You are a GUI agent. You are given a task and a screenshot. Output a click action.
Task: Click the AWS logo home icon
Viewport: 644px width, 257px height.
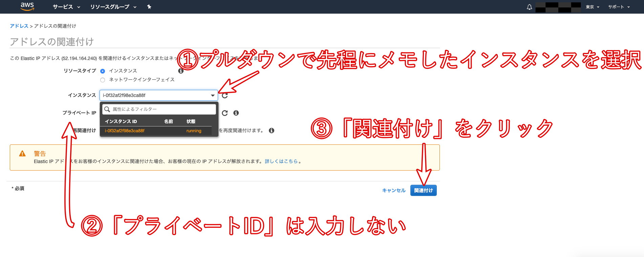pos(27,6)
